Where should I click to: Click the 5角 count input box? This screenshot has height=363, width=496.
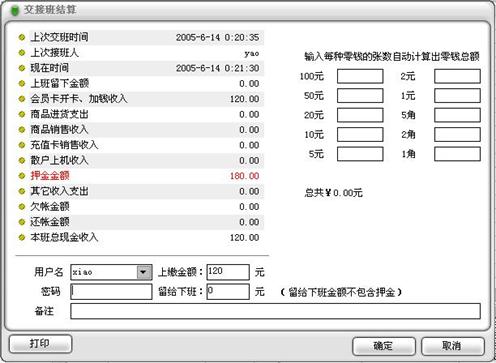coord(457,115)
